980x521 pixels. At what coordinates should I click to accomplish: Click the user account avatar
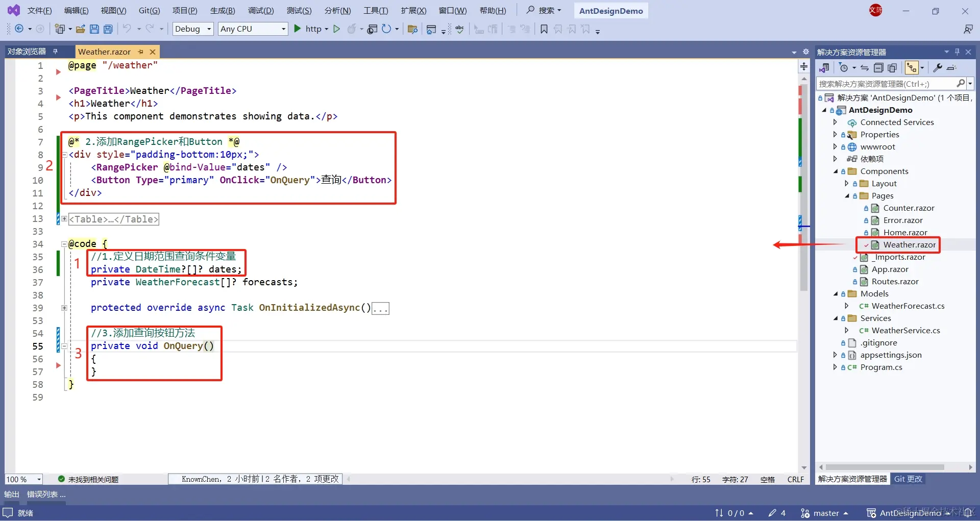pyautogui.click(x=876, y=10)
